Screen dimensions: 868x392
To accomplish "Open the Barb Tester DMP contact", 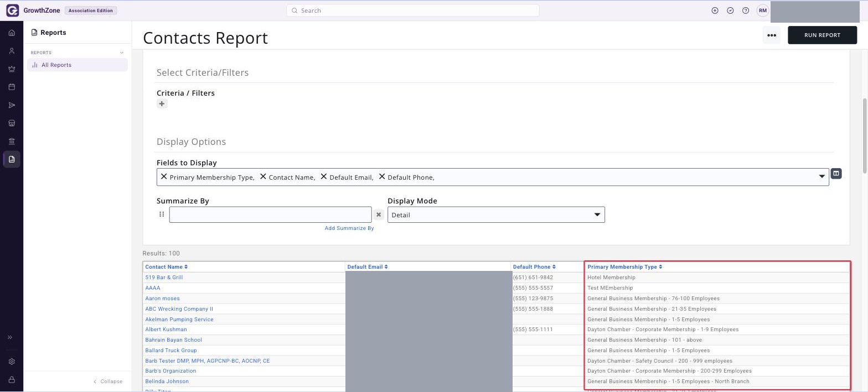I will coord(208,361).
